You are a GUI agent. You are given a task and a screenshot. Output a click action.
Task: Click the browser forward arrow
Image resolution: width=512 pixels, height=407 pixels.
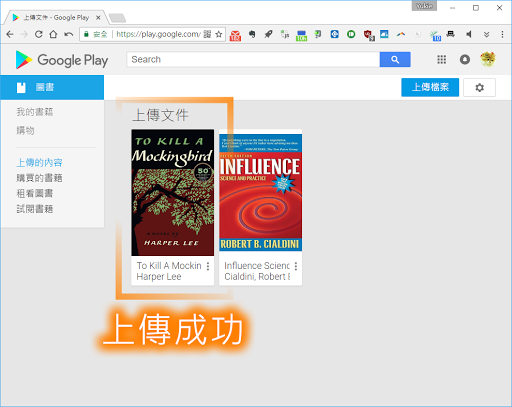(x=24, y=34)
